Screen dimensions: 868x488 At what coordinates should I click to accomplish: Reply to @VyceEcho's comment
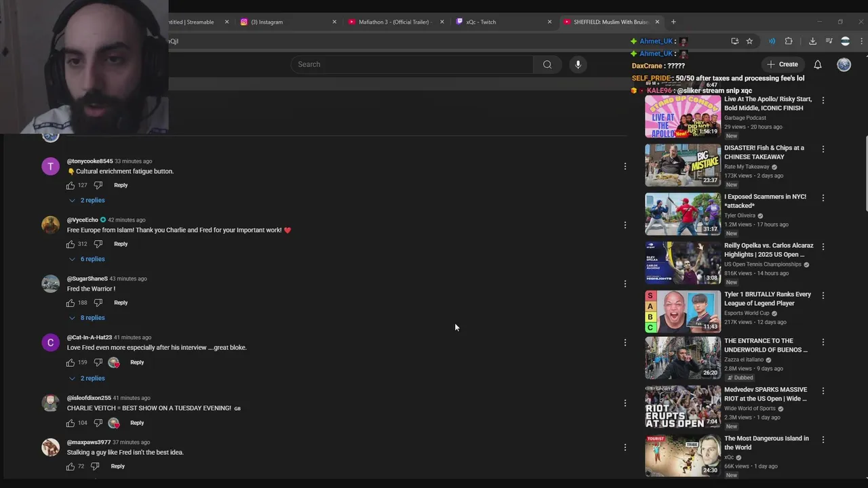(121, 244)
